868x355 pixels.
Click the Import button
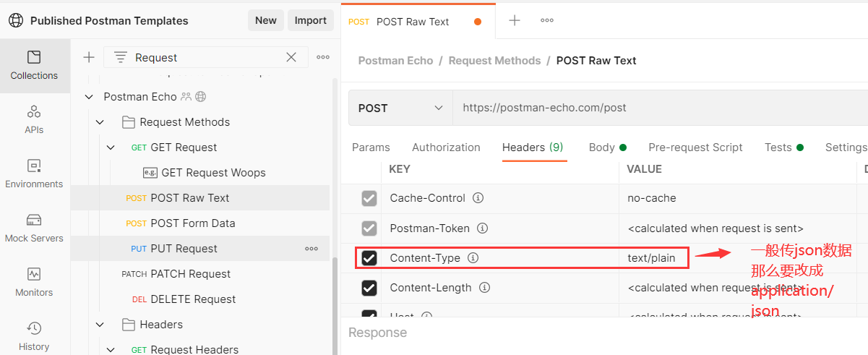[311, 20]
